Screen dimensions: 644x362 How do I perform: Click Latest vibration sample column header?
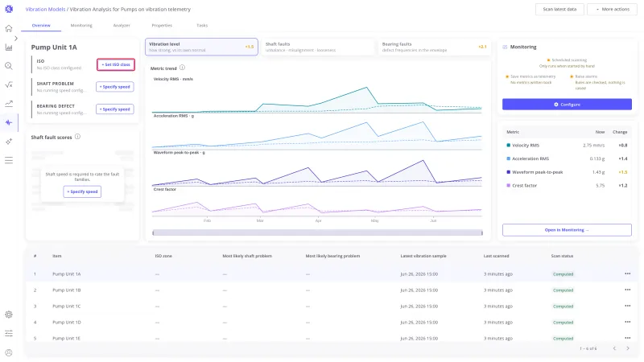tap(423, 256)
